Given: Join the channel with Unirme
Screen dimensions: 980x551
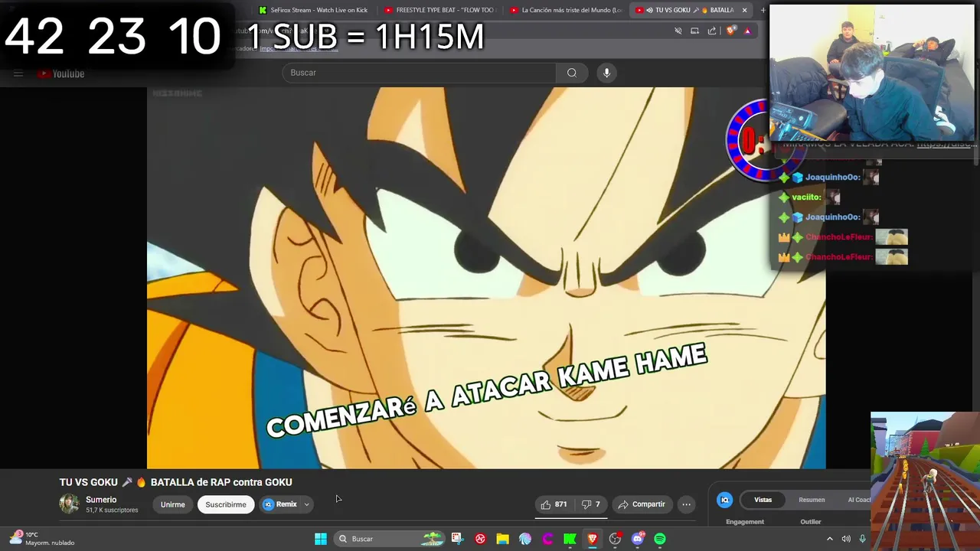Looking at the screenshot, I should (x=173, y=504).
